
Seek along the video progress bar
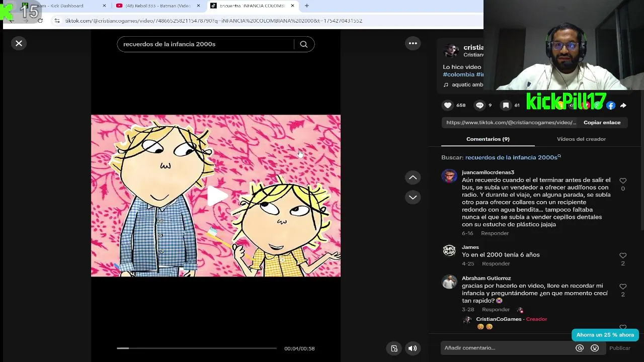coord(197,348)
